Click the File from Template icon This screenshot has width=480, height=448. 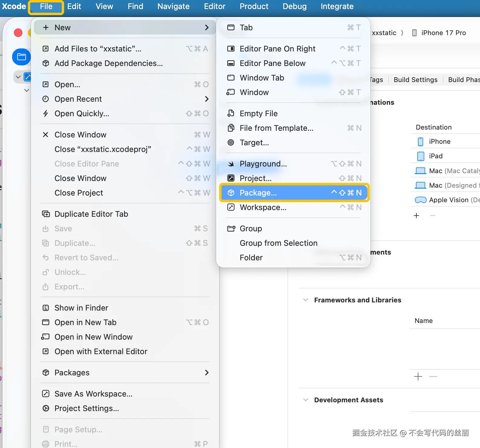(231, 128)
